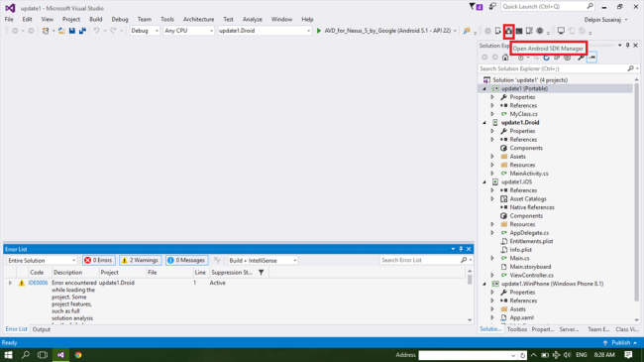Open Chrome from the taskbar

pyautogui.click(x=78, y=355)
